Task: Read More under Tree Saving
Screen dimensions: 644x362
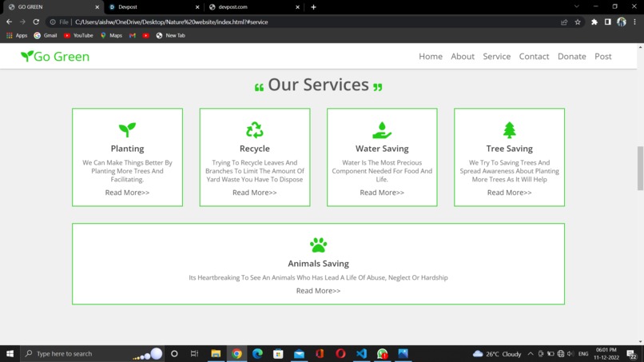Action: (509, 193)
